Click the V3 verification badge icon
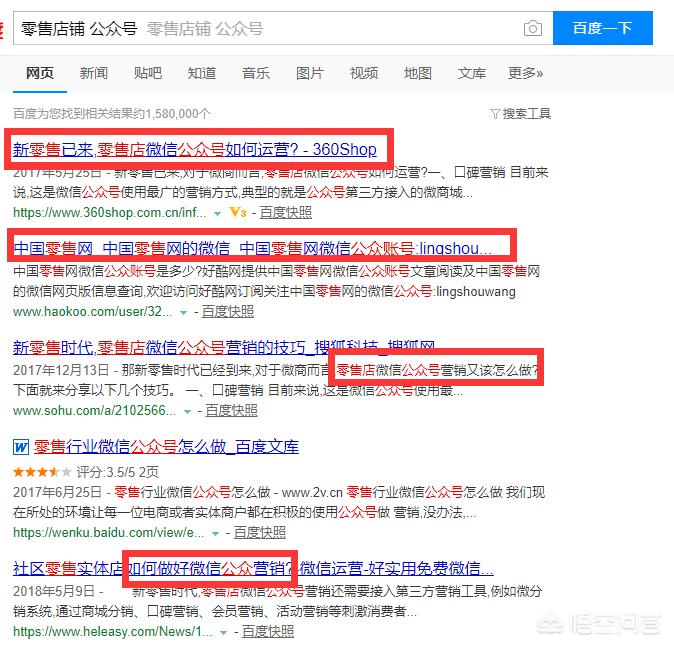 point(238,212)
